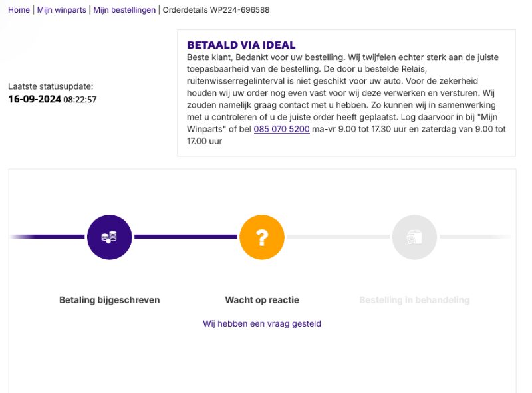The image size is (532, 393).
Task: Select Orderdetails WP224-696588 breadcrumb text
Action: coord(216,10)
